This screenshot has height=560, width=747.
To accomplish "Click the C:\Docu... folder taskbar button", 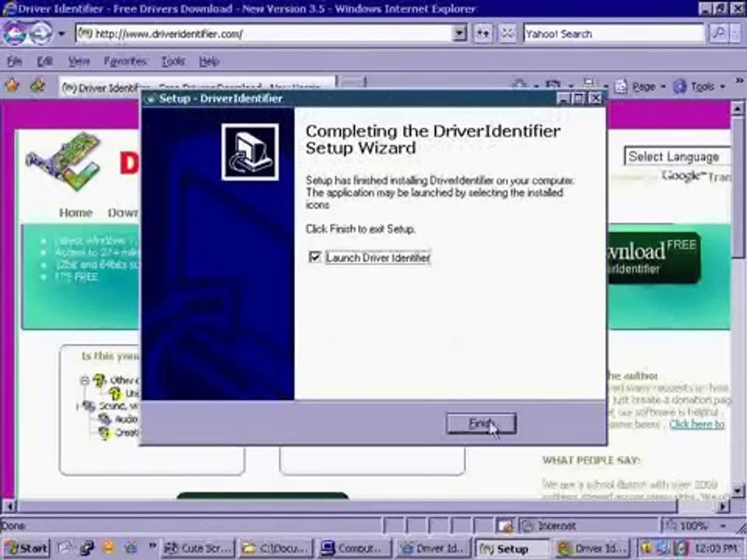I will click(x=275, y=548).
